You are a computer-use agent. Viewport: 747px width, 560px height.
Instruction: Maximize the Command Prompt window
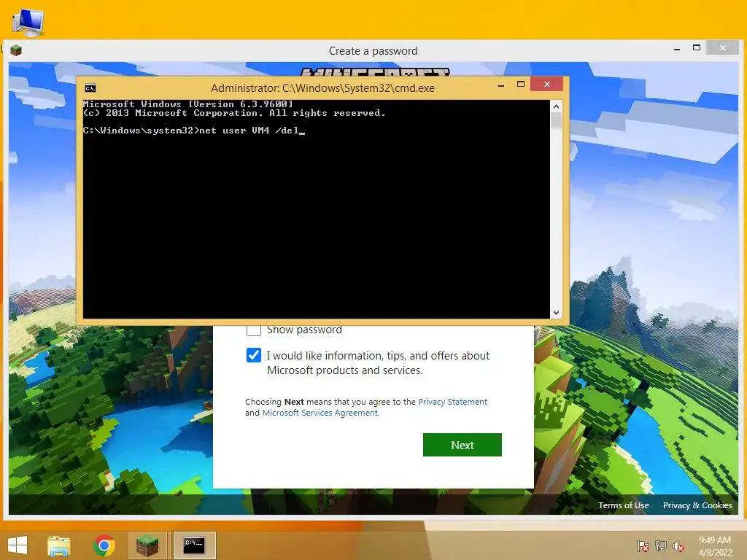[x=521, y=85]
